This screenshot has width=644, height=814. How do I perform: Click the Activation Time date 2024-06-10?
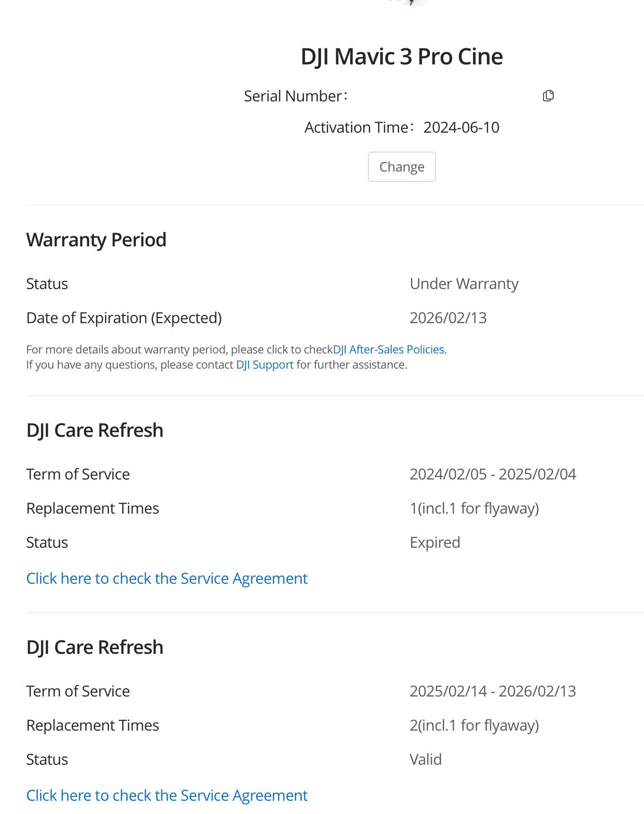click(x=461, y=127)
